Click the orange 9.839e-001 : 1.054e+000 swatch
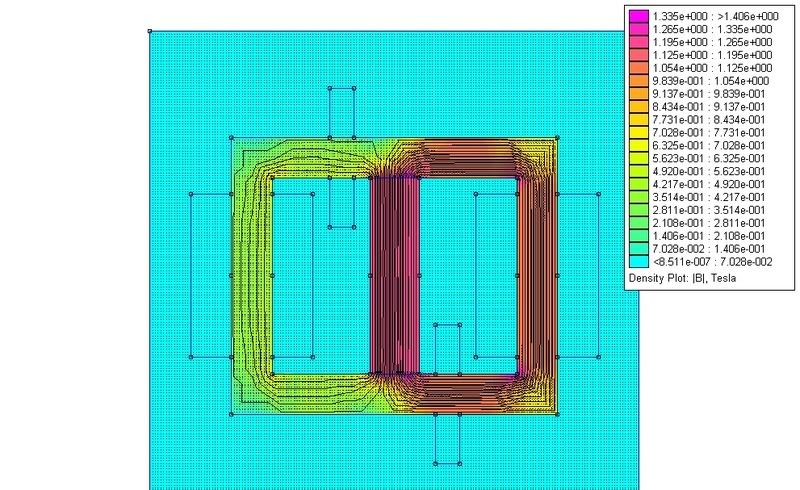The height and width of the screenshot is (490, 800). click(638, 81)
